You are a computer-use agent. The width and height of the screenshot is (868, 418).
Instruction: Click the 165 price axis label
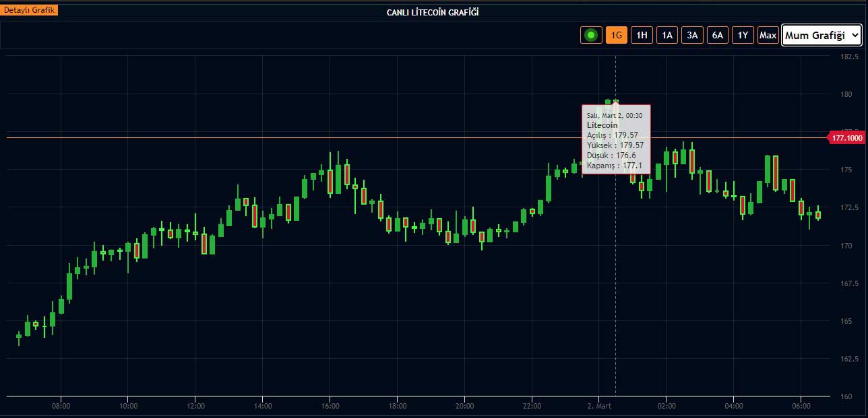[x=846, y=321]
